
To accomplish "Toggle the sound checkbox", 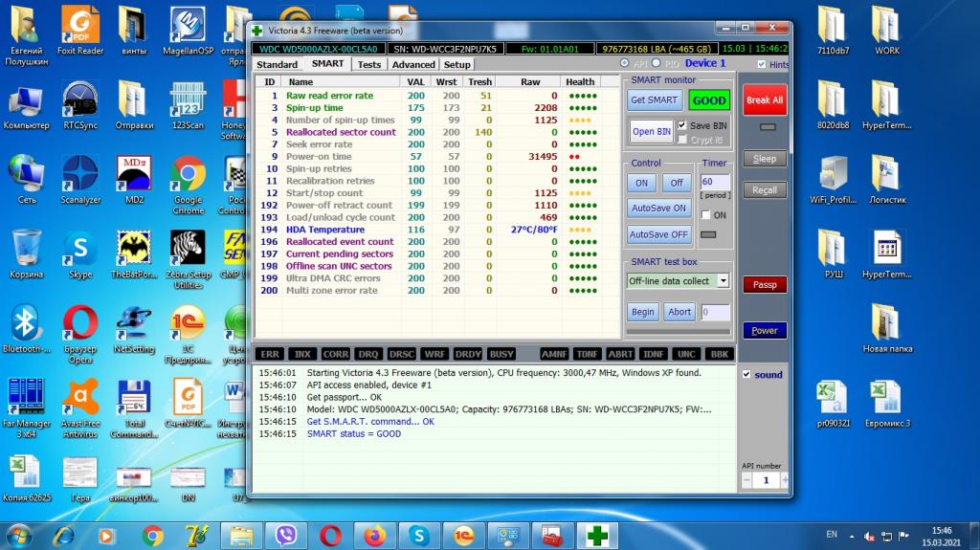I will click(x=746, y=374).
